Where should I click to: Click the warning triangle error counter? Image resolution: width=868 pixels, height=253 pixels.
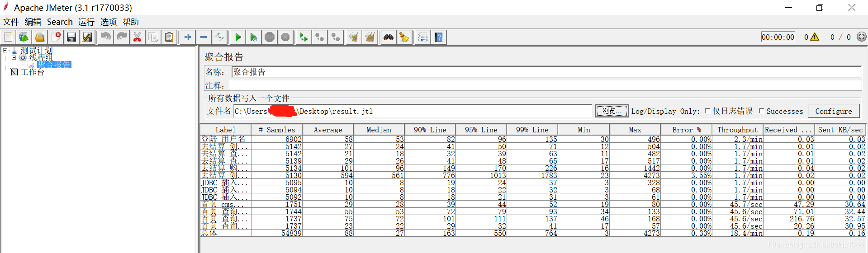(x=815, y=37)
